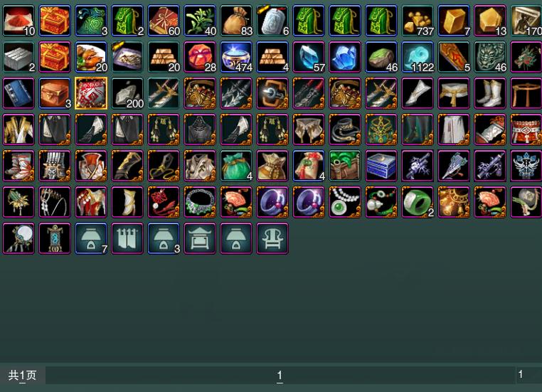The height and width of the screenshot is (392, 542).
Task: Select the cyan swirl item with 1122
Action: 418,57
